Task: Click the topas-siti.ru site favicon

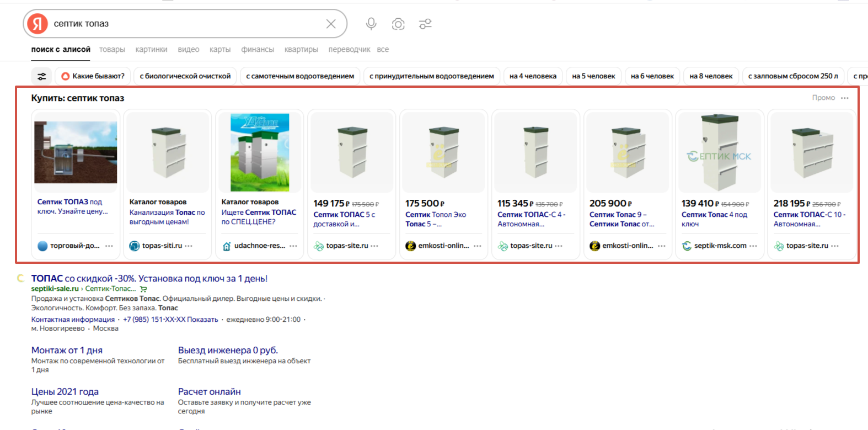Action: (135, 246)
